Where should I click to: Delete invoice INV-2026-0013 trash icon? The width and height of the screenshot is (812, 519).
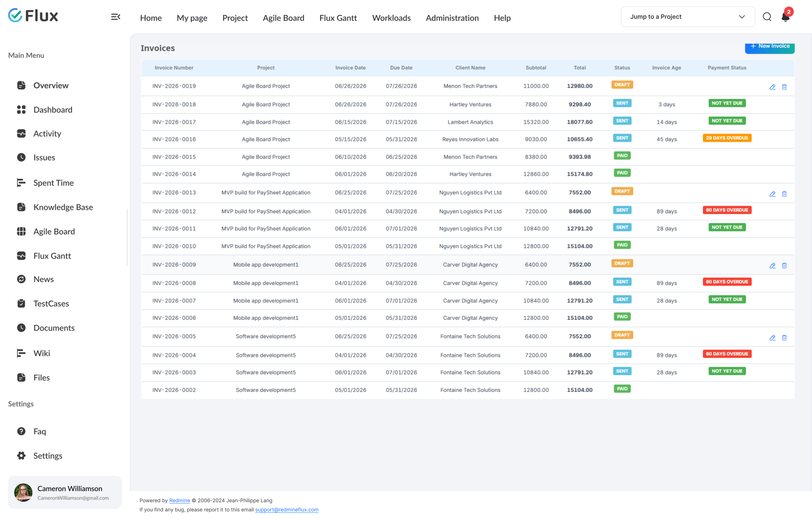784,194
